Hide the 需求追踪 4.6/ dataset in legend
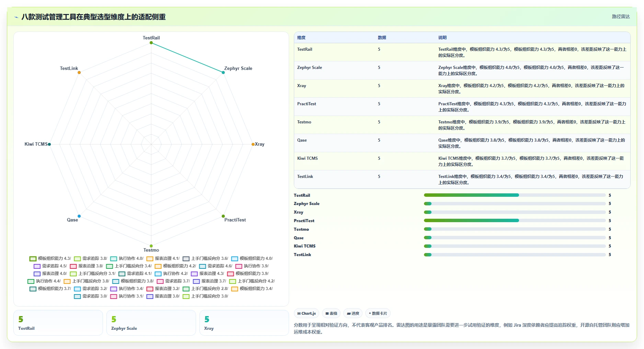The height and width of the screenshot is (349, 644). pos(216,266)
